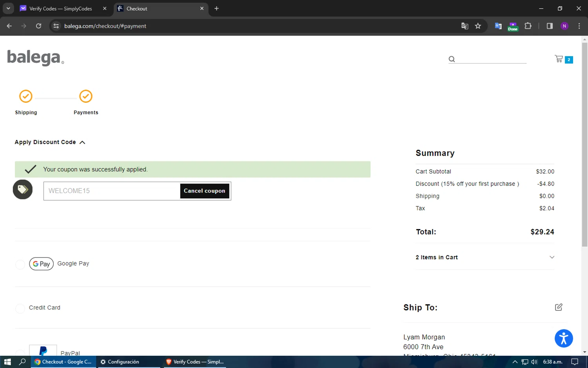Click the browser back arrow
Viewport: 588px width, 368px height.
coord(9,26)
